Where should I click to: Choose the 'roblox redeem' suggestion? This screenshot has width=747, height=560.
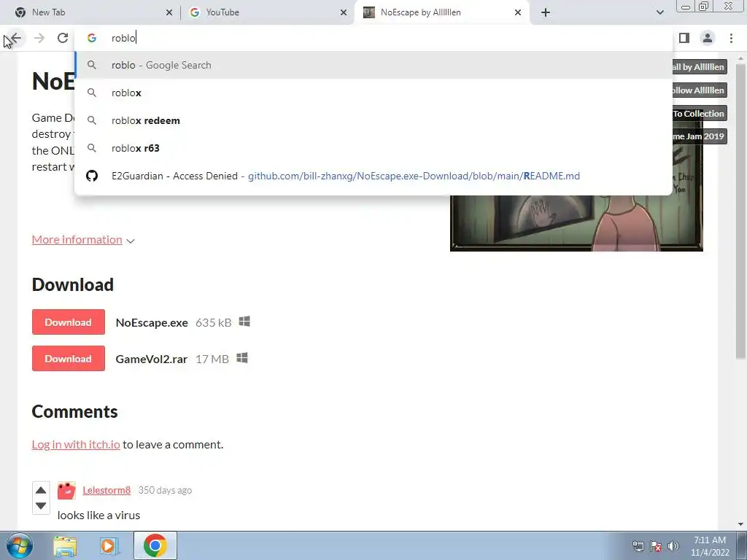click(x=373, y=120)
